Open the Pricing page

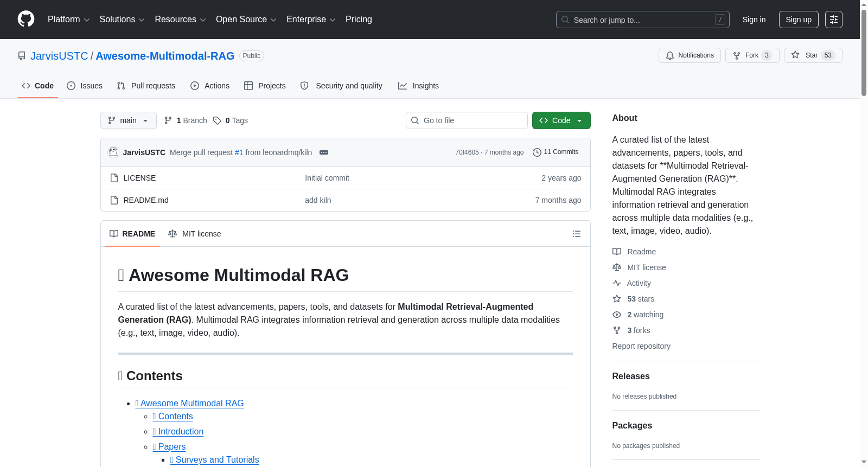tap(359, 20)
